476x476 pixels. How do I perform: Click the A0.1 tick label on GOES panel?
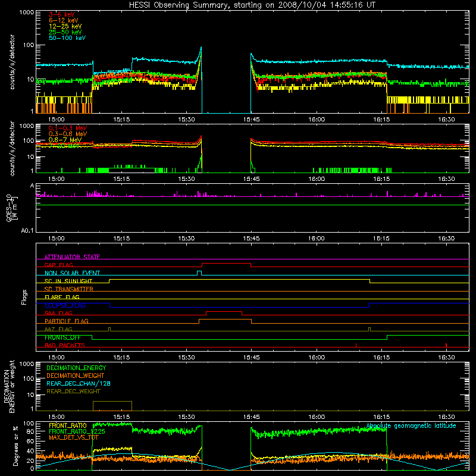point(27,231)
